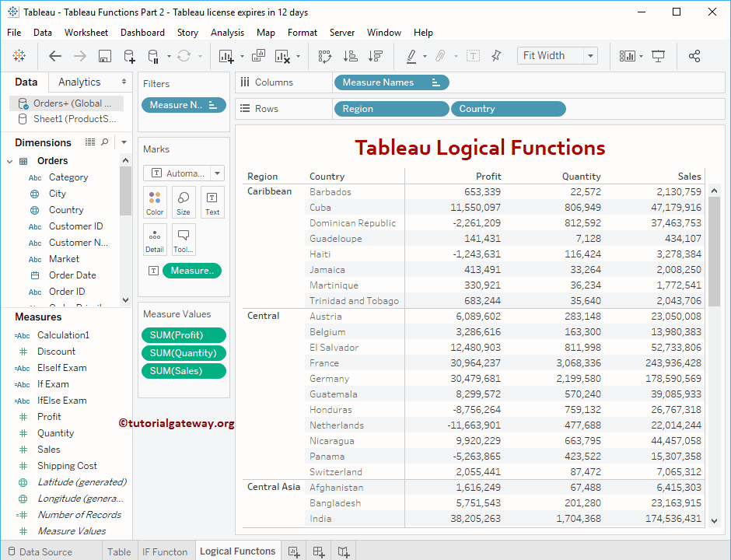Viewport: 731px width, 560px height.
Task: Open the Text marks card
Action: (212, 202)
